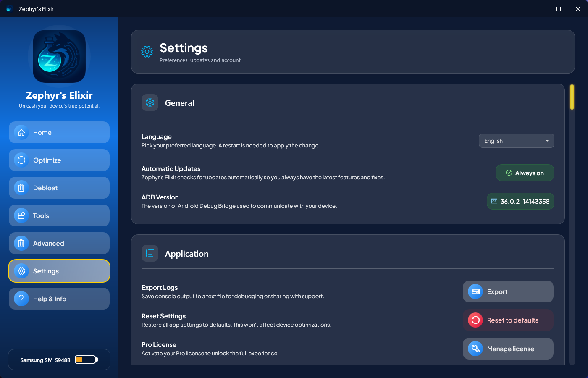
Task: Click the Always on updates badge
Action: click(x=525, y=173)
